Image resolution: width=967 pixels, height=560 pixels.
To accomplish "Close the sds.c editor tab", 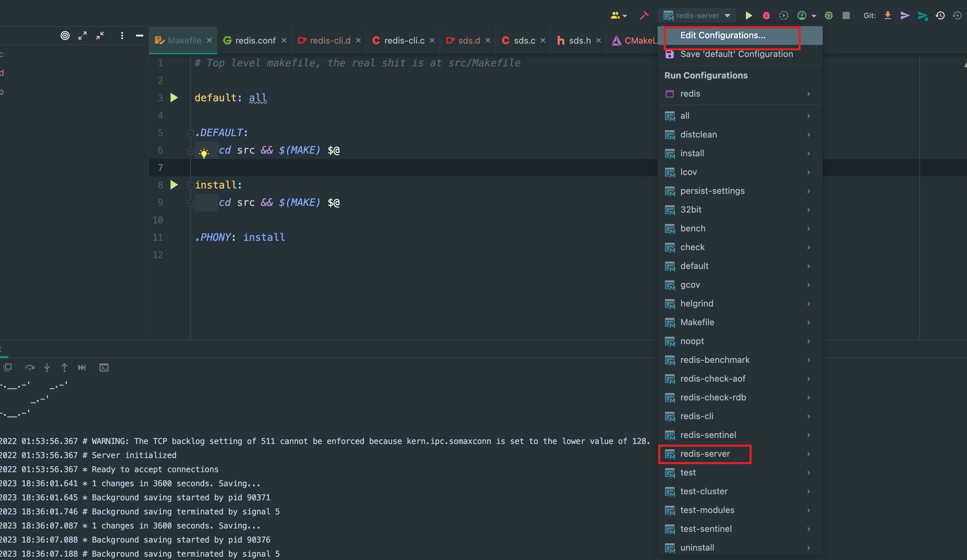I will (x=543, y=40).
